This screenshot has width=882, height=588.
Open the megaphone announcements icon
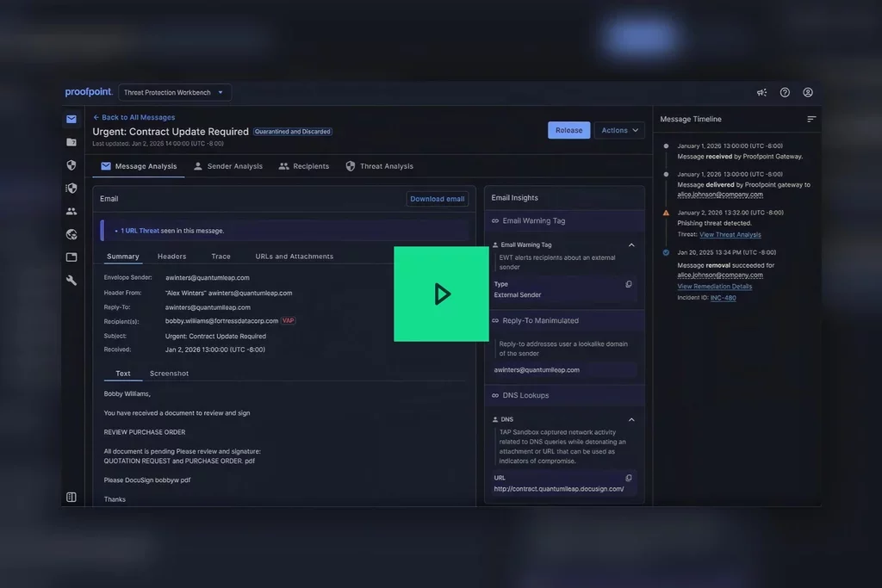pos(761,93)
